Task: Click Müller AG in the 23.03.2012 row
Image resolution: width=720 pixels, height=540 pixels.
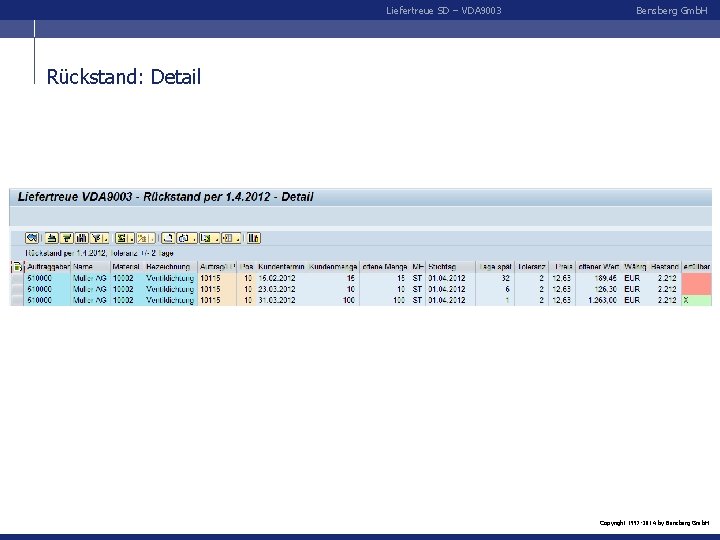Action: pos(90,289)
